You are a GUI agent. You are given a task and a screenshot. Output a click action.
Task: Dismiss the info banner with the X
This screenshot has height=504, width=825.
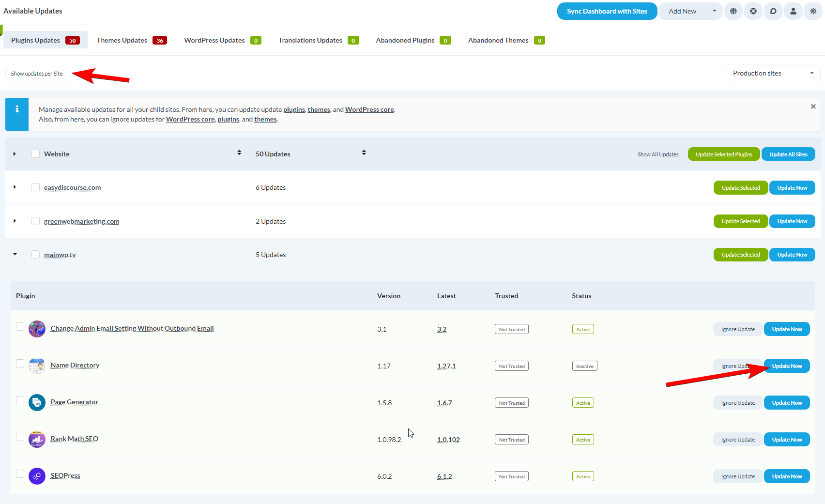(813, 106)
